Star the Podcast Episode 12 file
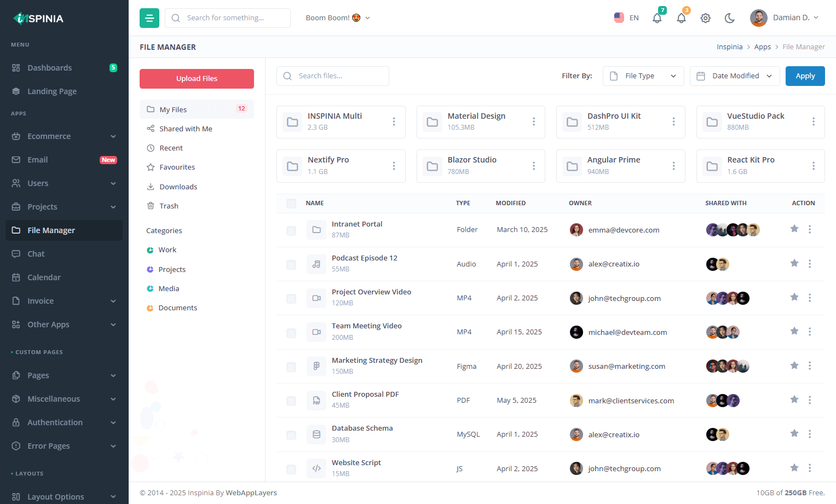Screen dimensions: 836x504 [x=794, y=263]
